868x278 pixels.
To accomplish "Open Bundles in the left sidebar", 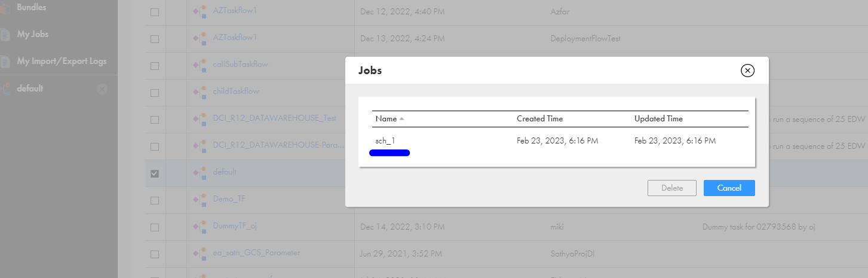I will pyautogui.click(x=32, y=8).
